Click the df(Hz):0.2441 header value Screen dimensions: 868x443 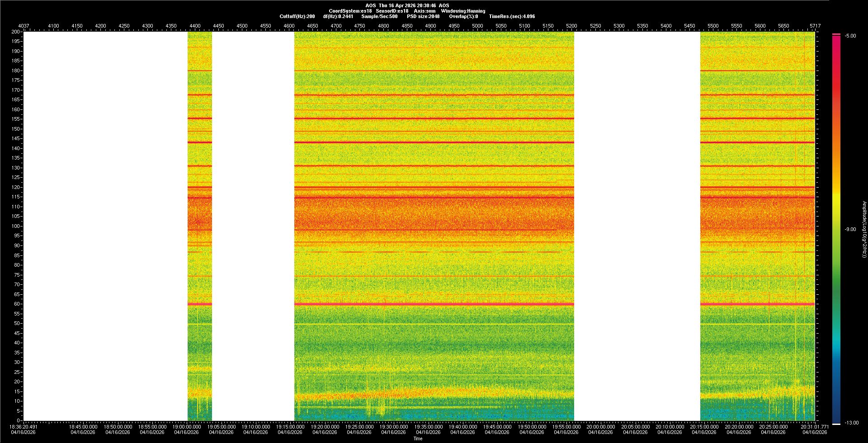coord(338,16)
